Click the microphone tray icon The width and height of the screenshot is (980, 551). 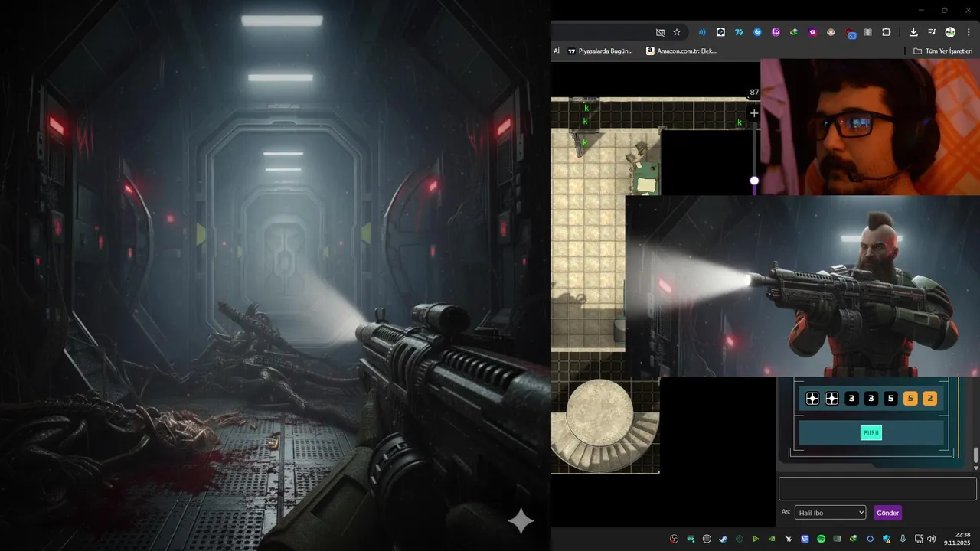click(x=903, y=539)
